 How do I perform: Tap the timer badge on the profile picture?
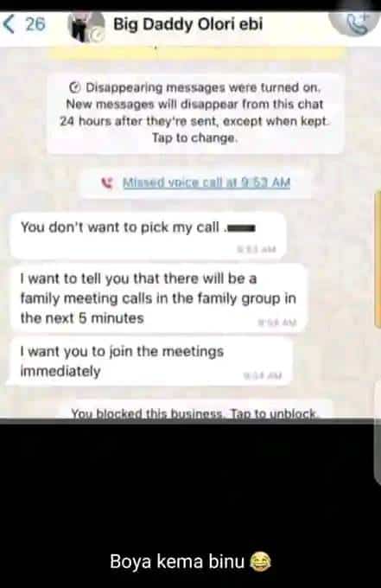98,35
